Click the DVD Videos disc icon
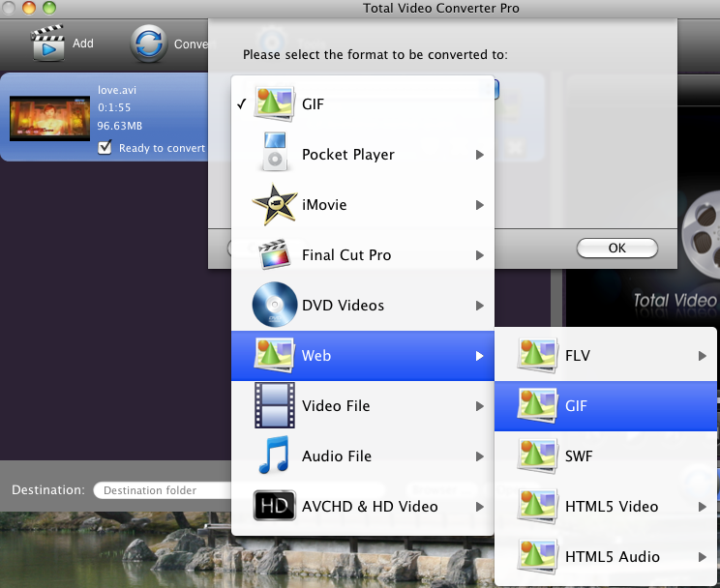This screenshot has height=588, width=720. pyautogui.click(x=275, y=305)
